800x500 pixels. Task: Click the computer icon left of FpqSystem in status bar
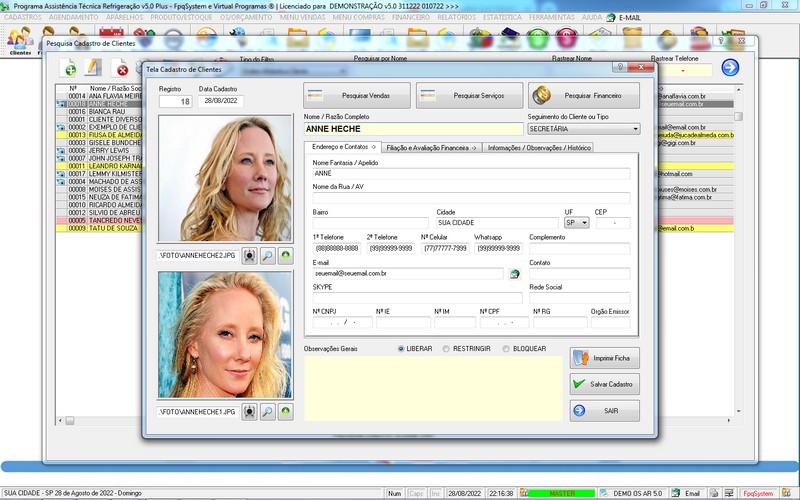pos(730,493)
